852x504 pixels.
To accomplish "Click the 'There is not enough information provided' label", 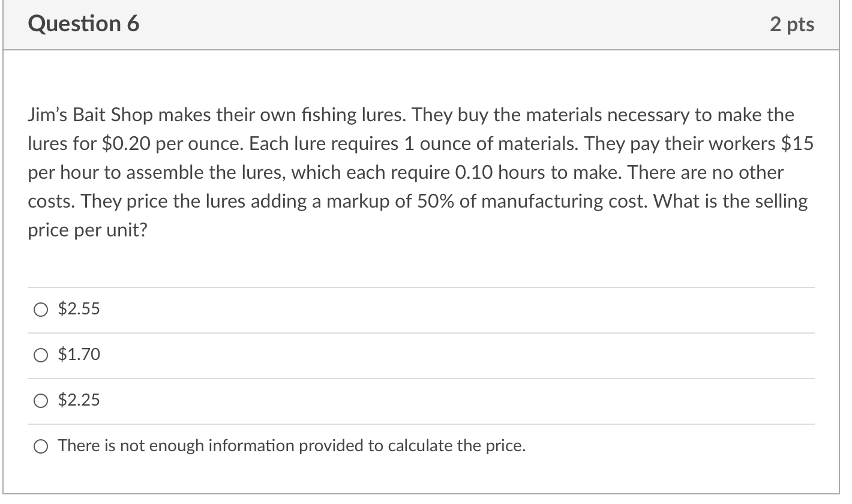I will tap(292, 446).
